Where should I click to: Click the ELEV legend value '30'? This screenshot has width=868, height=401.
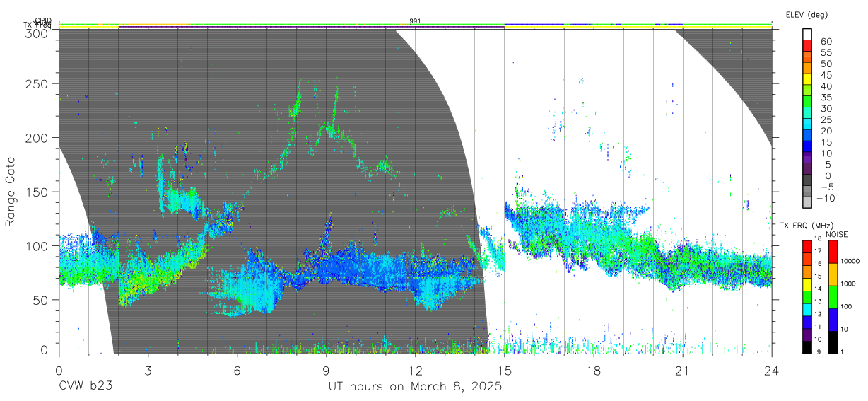(x=826, y=108)
